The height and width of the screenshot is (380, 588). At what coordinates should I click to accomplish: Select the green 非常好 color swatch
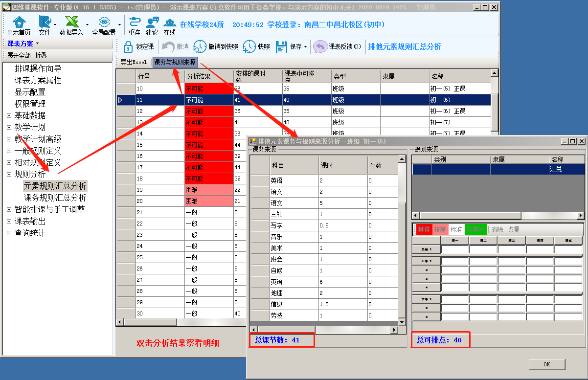click(x=475, y=229)
